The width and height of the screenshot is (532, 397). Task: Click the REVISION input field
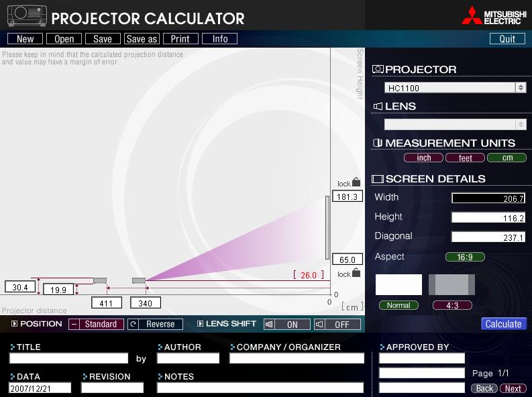(x=112, y=388)
